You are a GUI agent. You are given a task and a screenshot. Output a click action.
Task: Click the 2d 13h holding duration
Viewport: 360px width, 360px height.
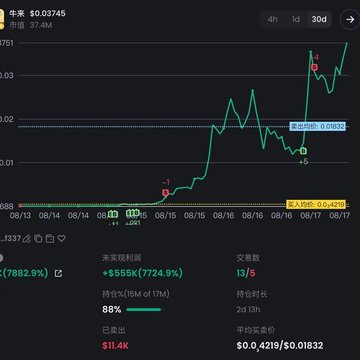click(x=249, y=309)
